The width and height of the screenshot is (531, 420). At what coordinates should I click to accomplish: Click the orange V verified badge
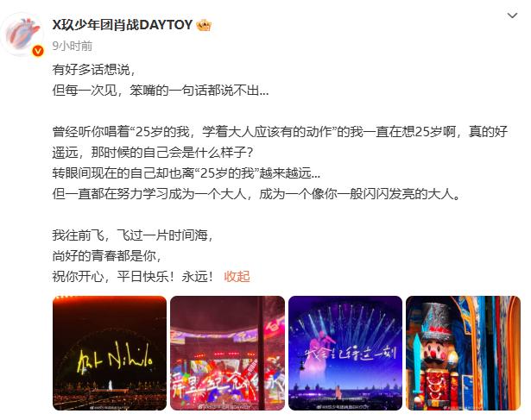[x=38, y=51]
